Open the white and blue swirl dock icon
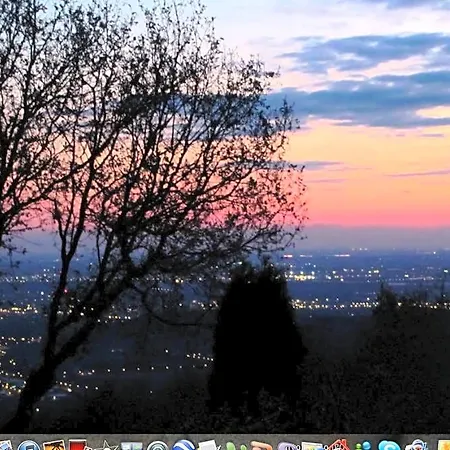Viewport: 450px width, 450px height. 417,445
